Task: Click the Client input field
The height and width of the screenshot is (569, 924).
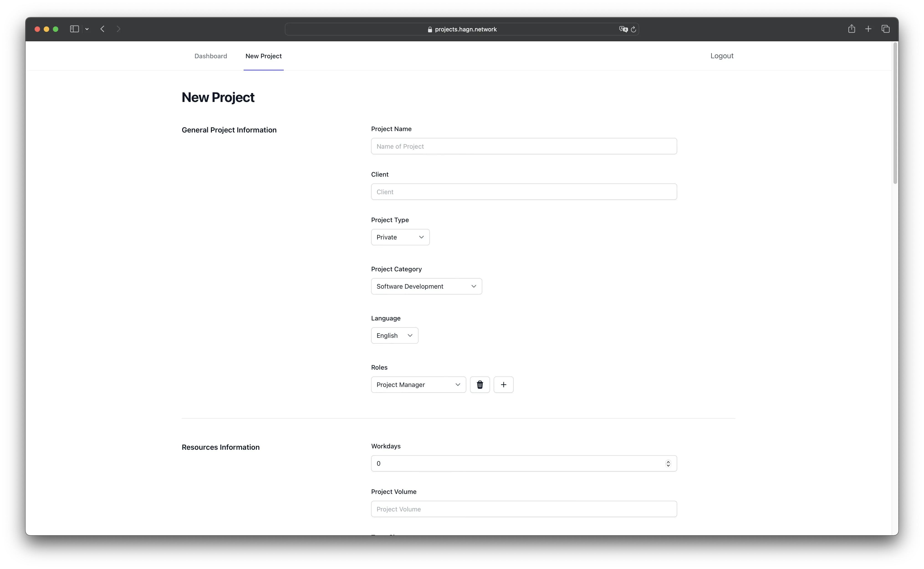Action: point(523,191)
